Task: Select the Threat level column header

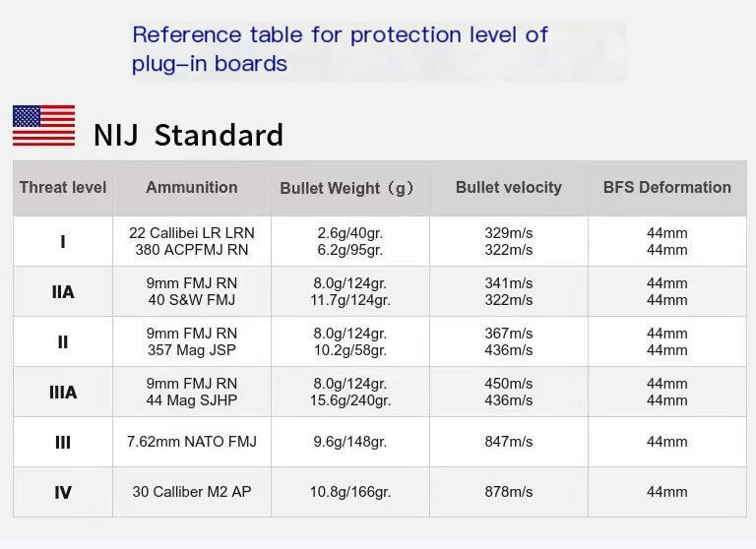Action: click(x=63, y=188)
